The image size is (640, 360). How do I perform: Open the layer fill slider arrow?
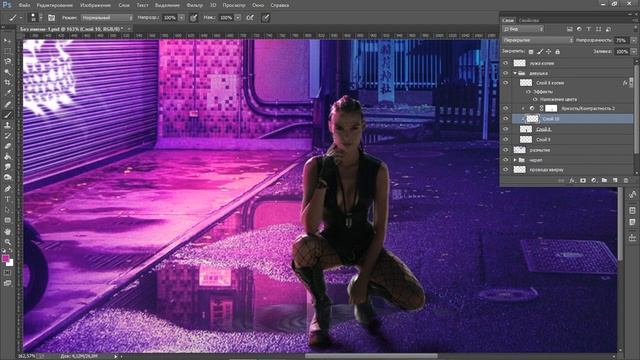tap(634, 52)
